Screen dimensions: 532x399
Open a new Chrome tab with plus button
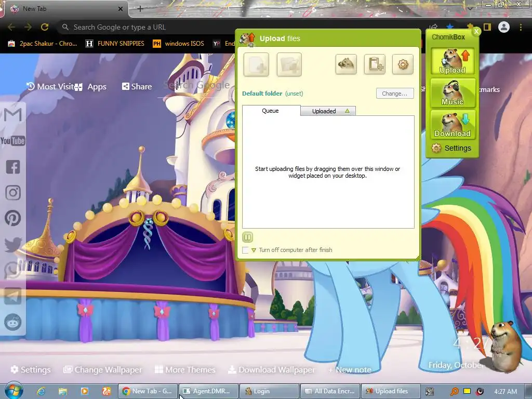click(140, 9)
